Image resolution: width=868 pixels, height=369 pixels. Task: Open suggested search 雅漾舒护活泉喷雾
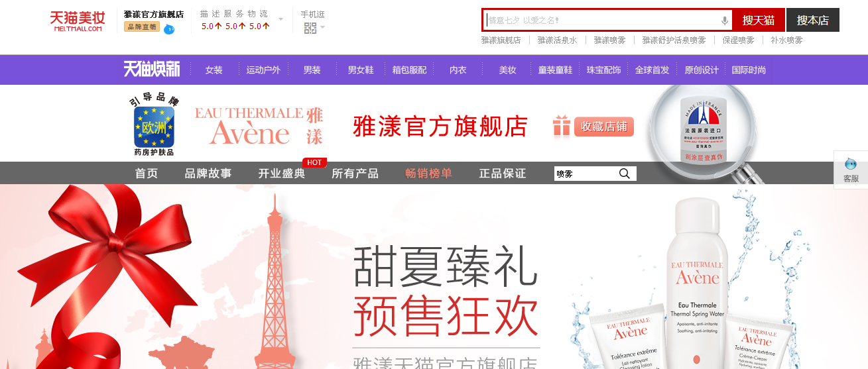(674, 40)
